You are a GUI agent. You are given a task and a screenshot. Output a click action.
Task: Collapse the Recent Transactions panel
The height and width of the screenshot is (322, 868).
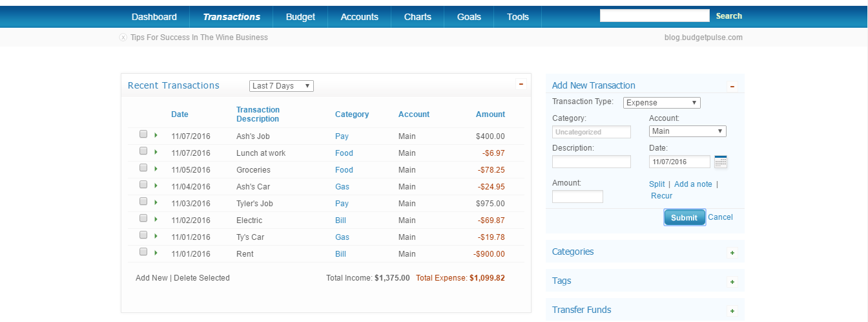[521, 85]
